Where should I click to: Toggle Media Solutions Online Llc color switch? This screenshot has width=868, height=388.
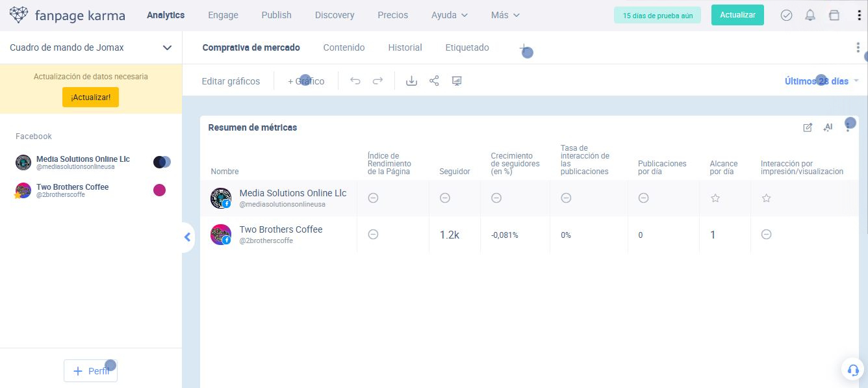(162, 162)
